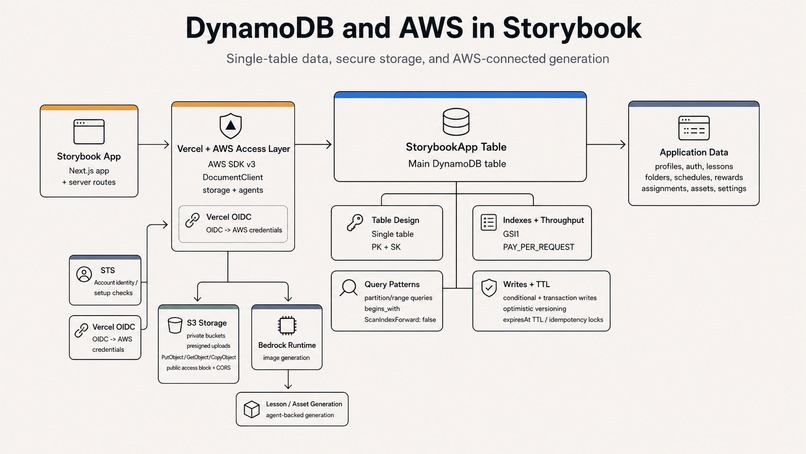Click the S3 Storage bucket icon
The image size is (806, 454).
(x=175, y=325)
